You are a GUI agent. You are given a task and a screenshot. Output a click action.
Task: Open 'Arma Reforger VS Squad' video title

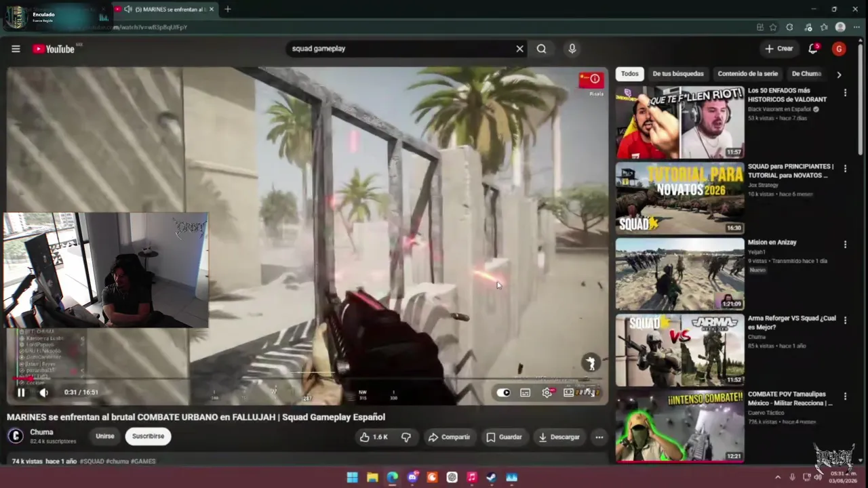pos(792,323)
